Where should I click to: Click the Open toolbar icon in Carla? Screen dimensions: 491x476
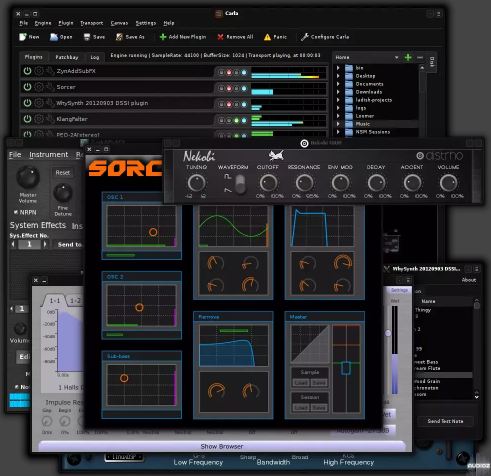[54, 37]
